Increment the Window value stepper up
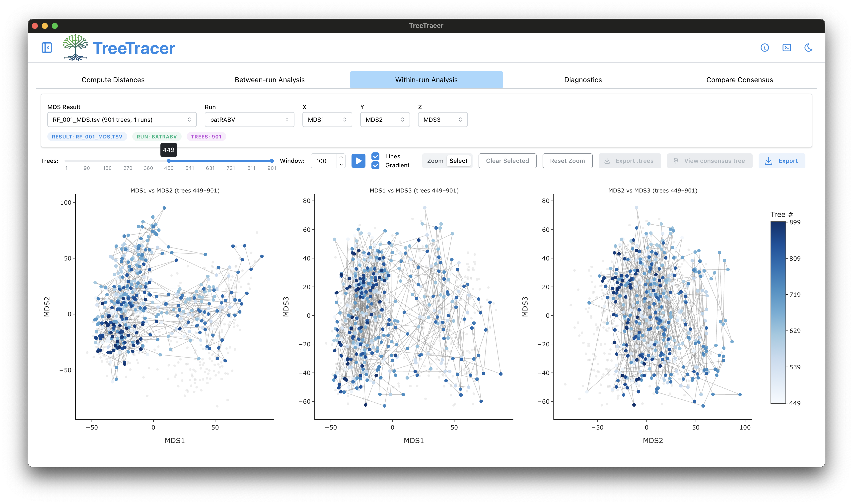The height and width of the screenshot is (504, 853). (x=341, y=157)
